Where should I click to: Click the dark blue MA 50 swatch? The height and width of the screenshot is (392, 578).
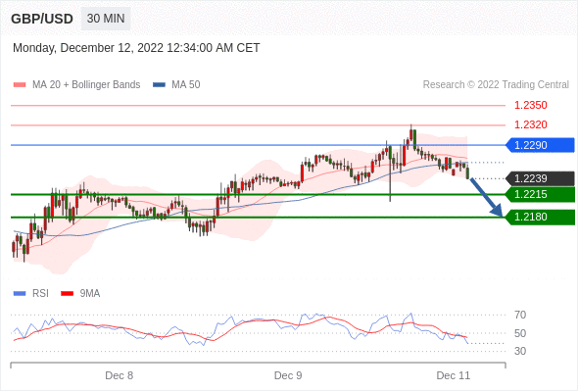(x=159, y=85)
